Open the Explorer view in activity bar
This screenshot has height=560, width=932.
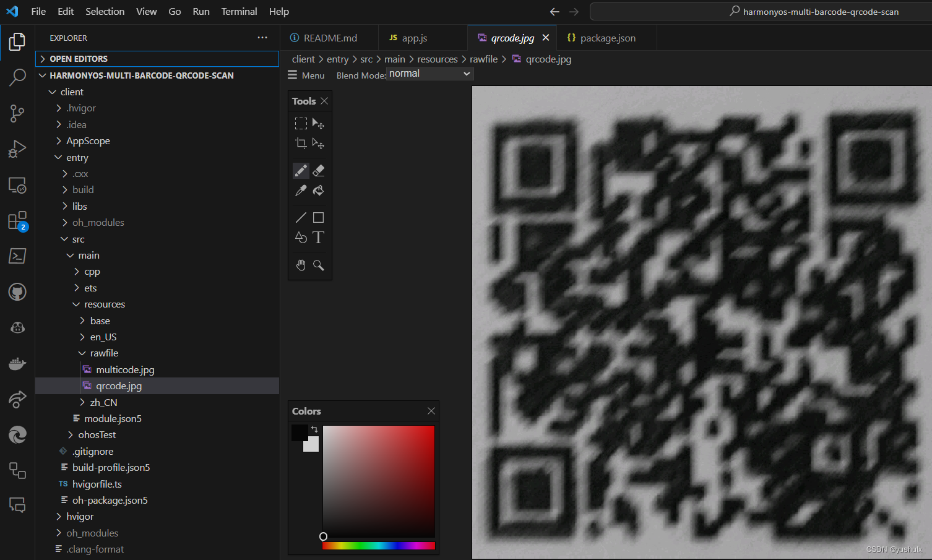click(17, 41)
